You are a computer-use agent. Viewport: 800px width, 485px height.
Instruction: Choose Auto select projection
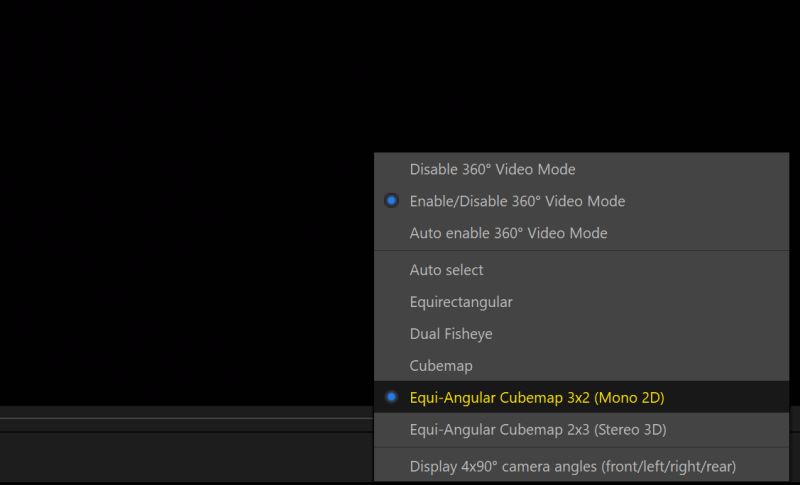[582, 270]
